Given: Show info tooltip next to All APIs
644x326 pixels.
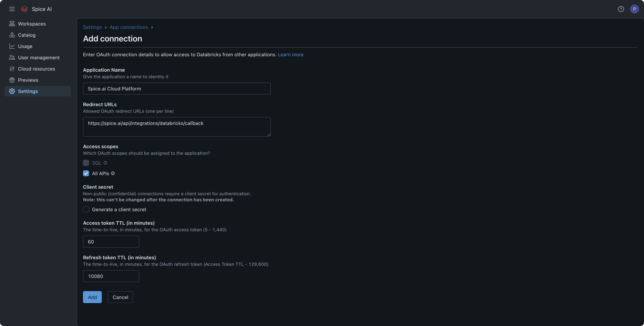Looking at the screenshot, I should [x=113, y=173].
